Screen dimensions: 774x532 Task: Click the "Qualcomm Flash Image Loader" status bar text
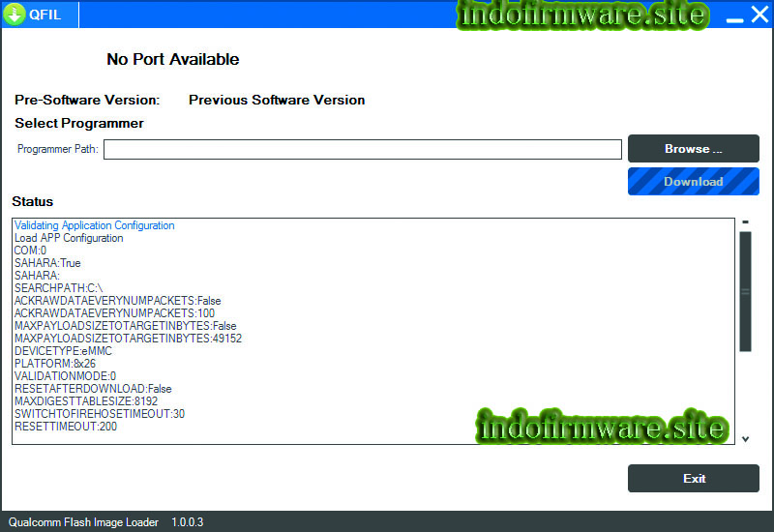coord(83,522)
